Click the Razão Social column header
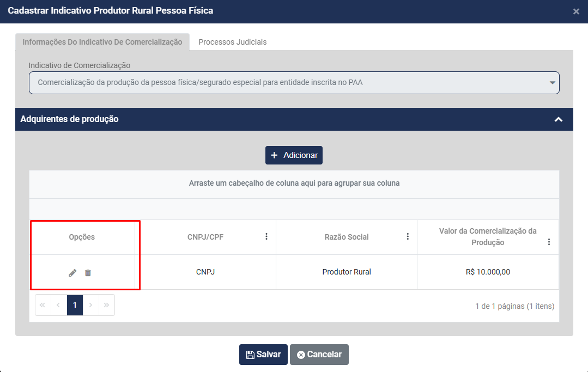Viewport: 588px width, 372px height. click(x=347, y=237)
